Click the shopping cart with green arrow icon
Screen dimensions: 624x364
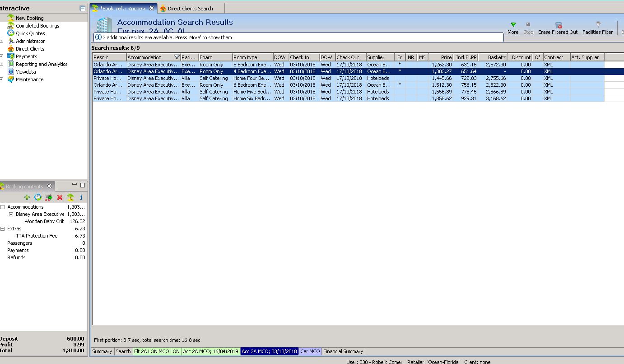point(49,197)
